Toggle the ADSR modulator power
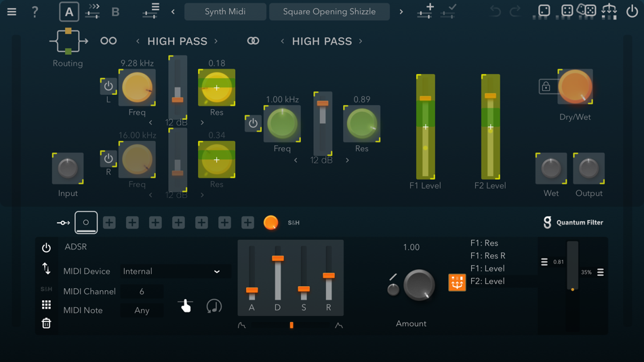Screen dimensions: 644x362 click(46, 247)
